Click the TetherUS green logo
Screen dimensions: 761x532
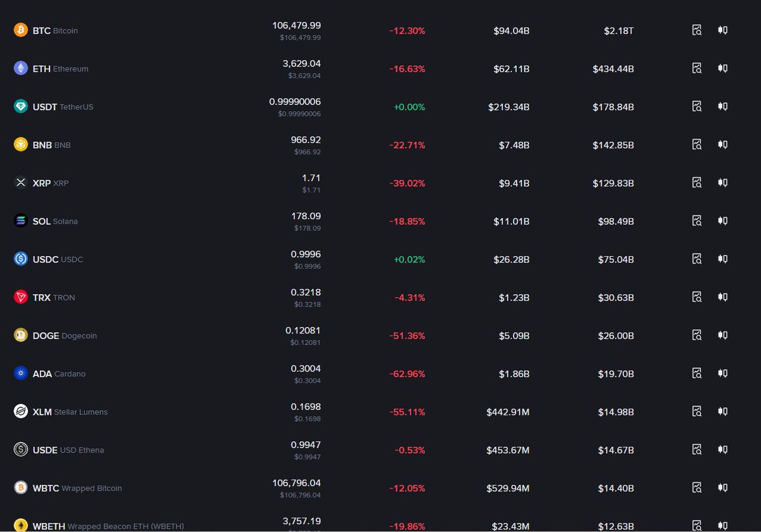pos(21,106)
